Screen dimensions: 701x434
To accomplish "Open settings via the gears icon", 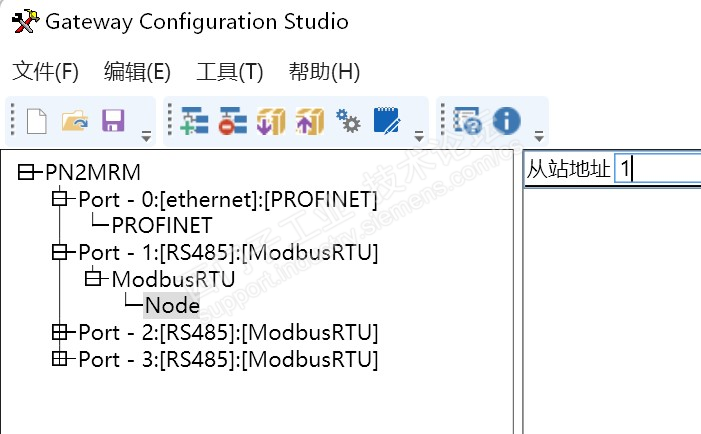I will pyautogui.click(x=348, y=121).
